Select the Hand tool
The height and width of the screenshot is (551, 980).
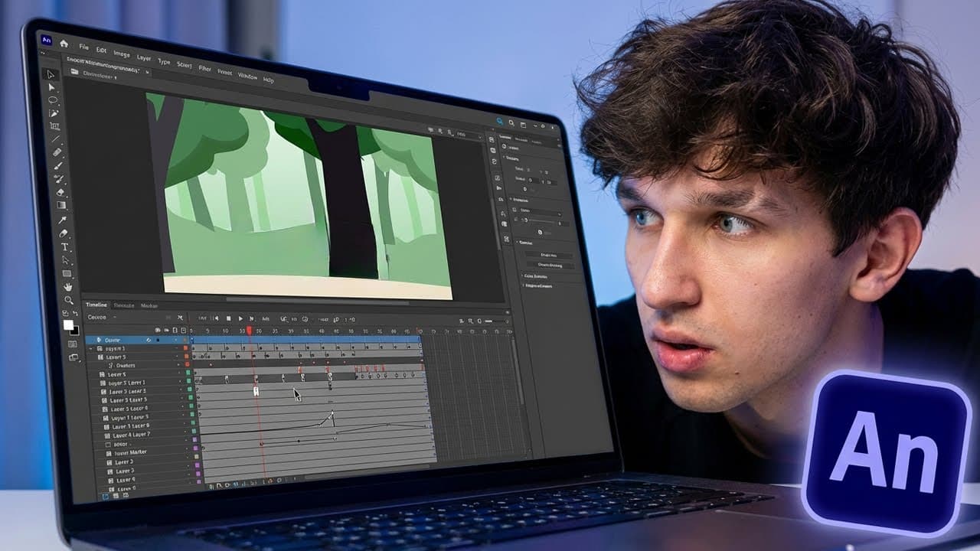pos(68,287)
